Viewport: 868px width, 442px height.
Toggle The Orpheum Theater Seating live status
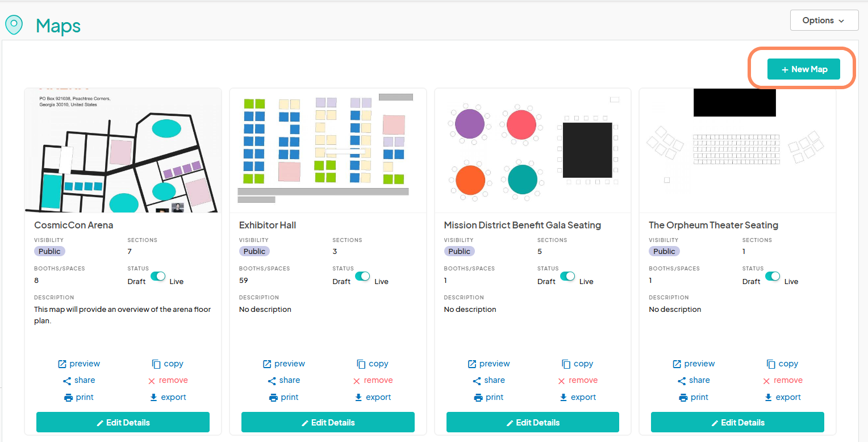pos(773,277)
